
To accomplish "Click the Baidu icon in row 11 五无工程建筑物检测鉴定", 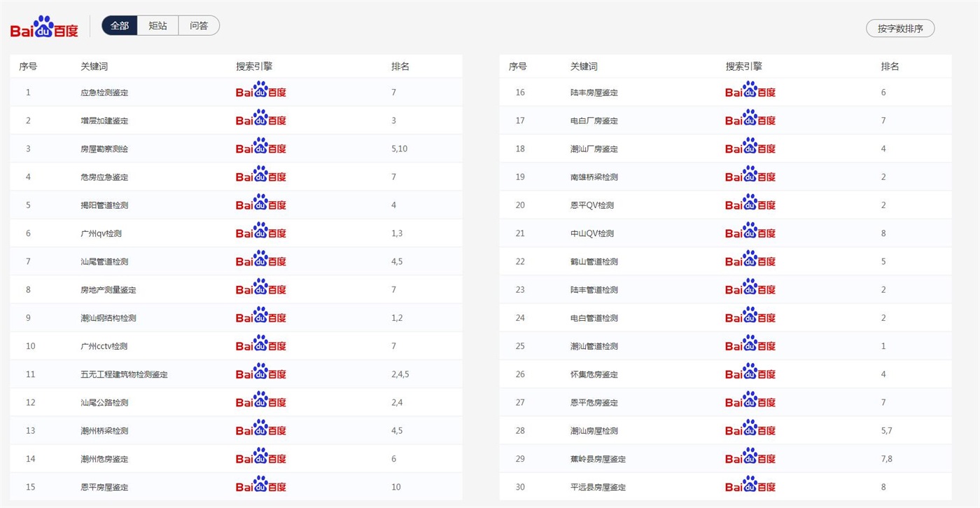I will (x=261, y=373).
